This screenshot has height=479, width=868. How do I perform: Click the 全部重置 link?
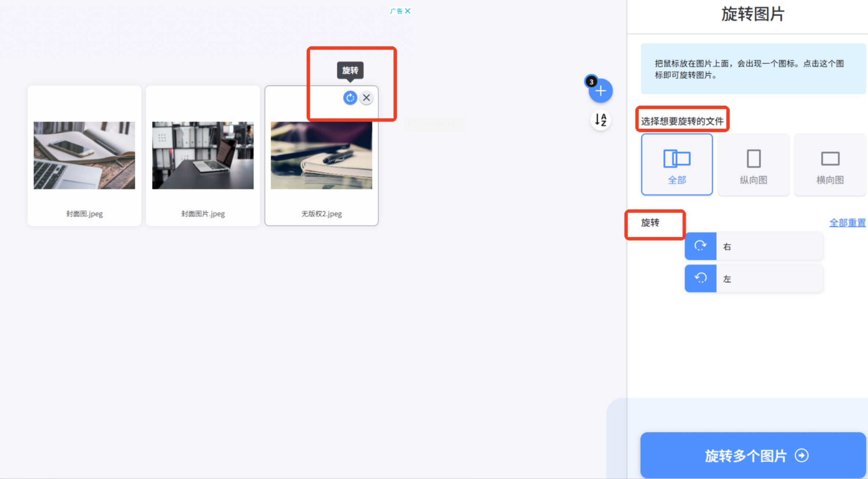pyautogui.click(x=847, y=223)
